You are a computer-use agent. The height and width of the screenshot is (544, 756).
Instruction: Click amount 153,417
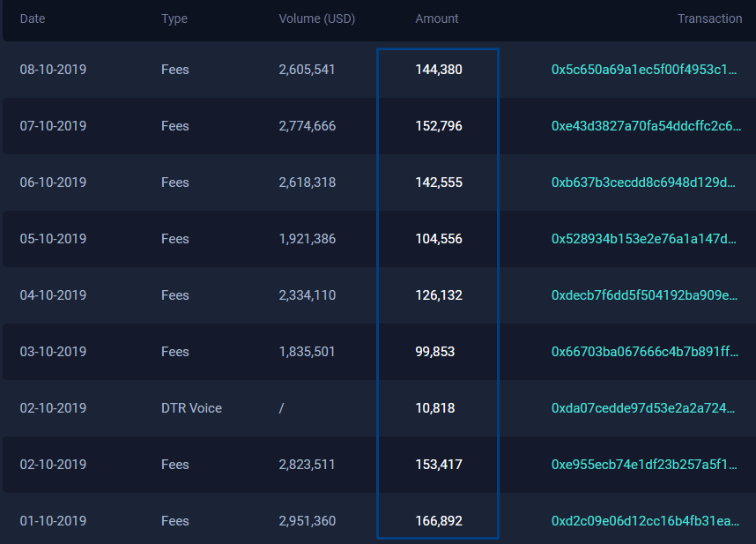pyautogui.click(x=439, y=465)
